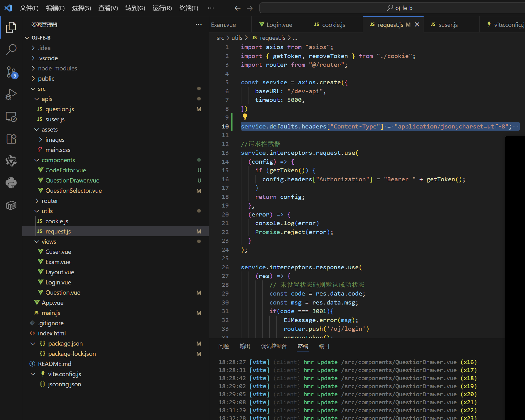525x420 pixels.
Task: Open .gitignore in the explorer
Action: pyautogui.click(x=116, y=323)
